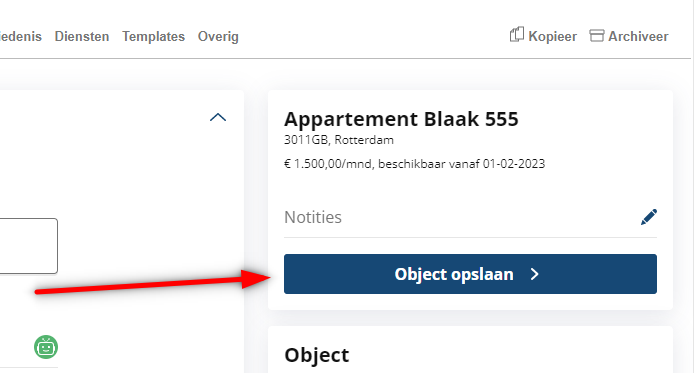Click the € 1.500,00/mnd price line

pyautogui.click(x=414, y=164)
